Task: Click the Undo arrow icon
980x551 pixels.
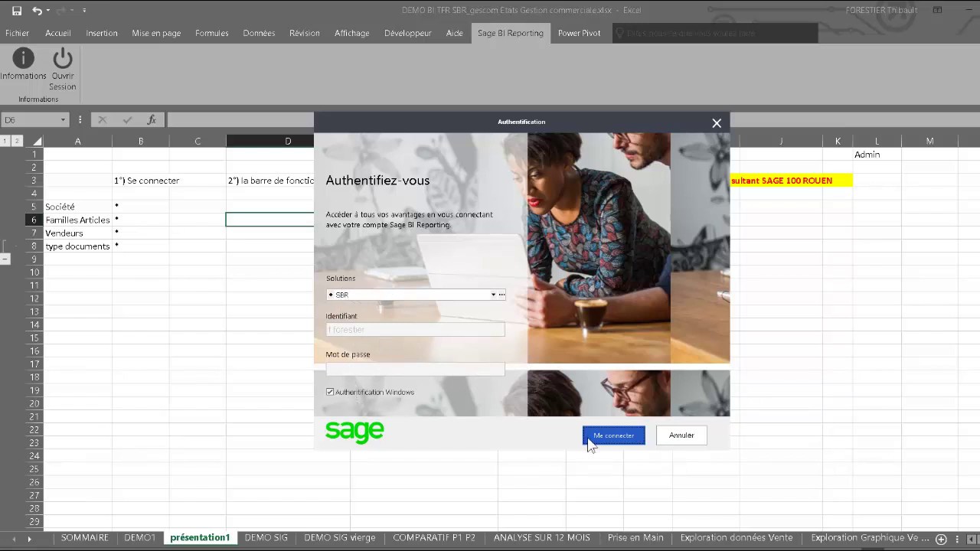Action: [37, 11]
